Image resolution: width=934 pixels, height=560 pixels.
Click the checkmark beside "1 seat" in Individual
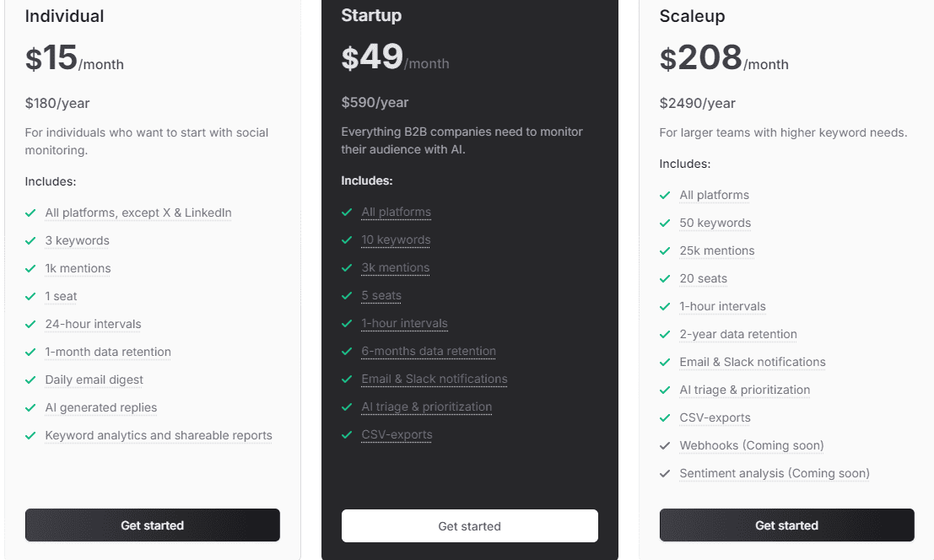tap(31, 297)
